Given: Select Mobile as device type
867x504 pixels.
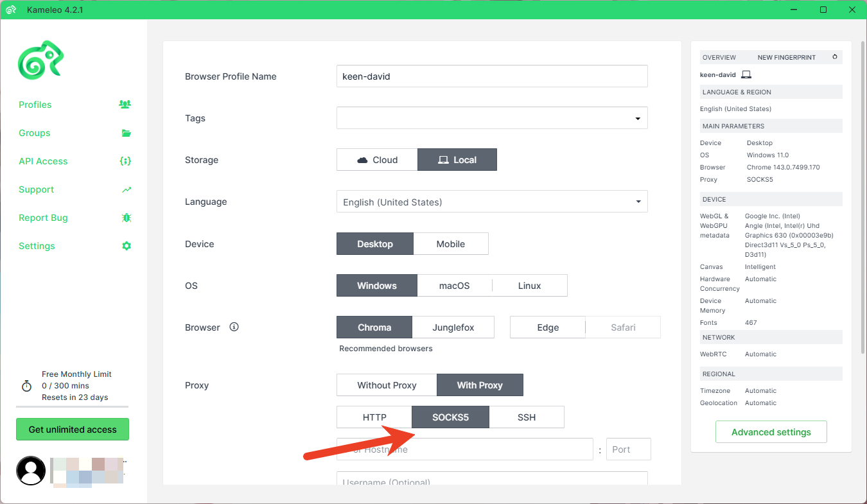Looking at the screenshot, I should pyautogui.click(x=450, y=244).
